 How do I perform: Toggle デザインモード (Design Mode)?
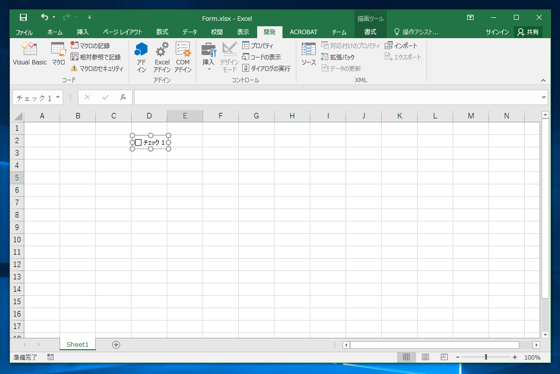click(x=229, y=57)
